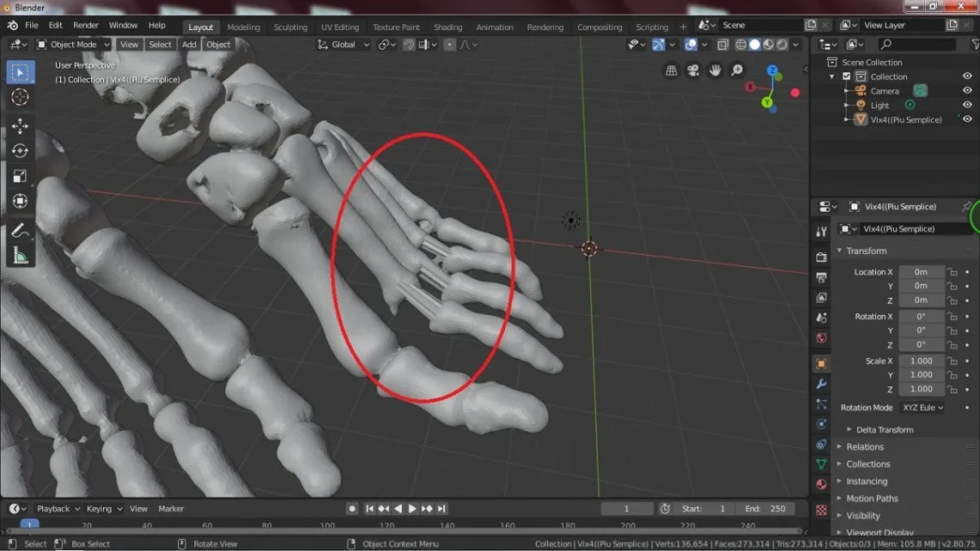
Task: Select the Measure tool
Action: coord(20,255)
